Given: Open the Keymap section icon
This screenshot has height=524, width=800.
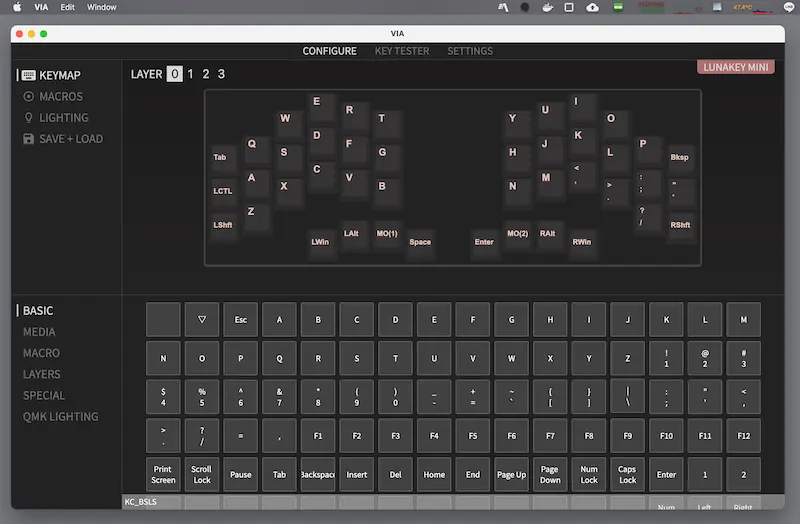Looking at the screenshot, I should pos(29,76).
